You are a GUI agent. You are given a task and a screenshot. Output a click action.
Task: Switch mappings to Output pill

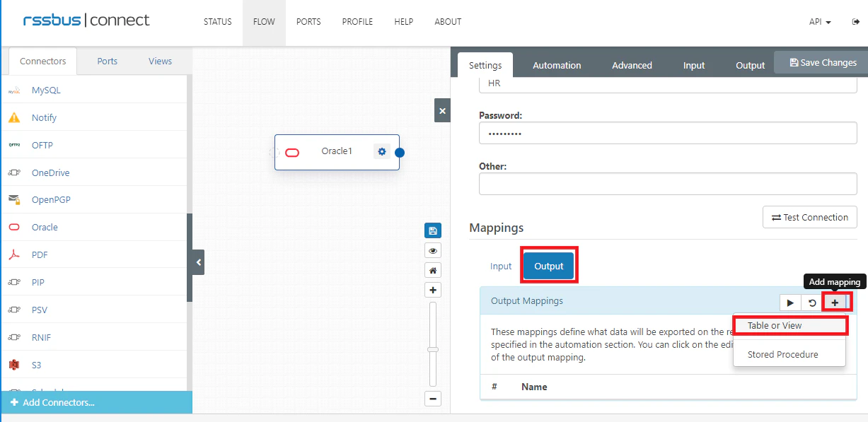click(x=549, y=266)
